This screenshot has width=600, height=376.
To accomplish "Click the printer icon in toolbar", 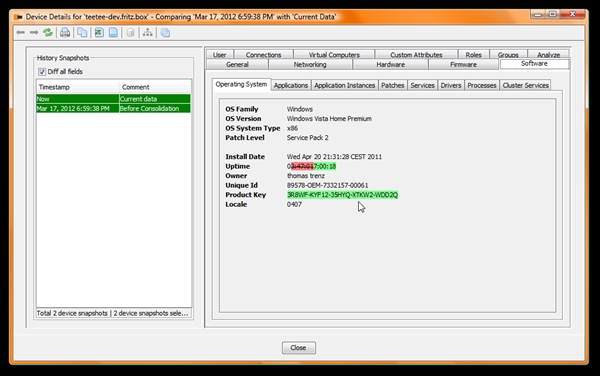I will pos(65,33).
